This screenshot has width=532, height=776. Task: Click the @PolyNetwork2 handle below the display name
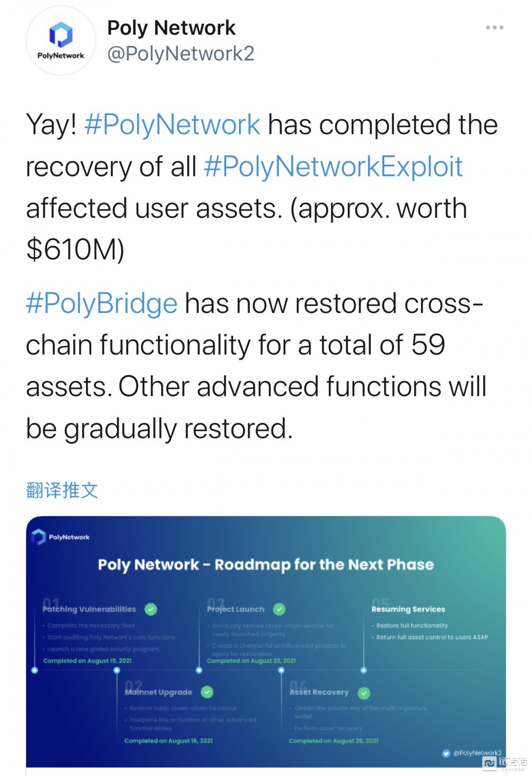coord(181,55)
